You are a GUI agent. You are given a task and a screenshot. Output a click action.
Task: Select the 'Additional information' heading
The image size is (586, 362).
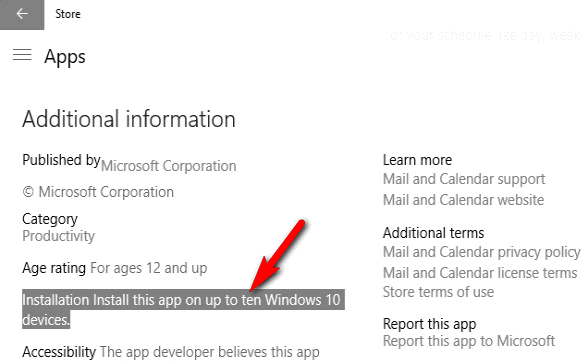click(129, 119)
